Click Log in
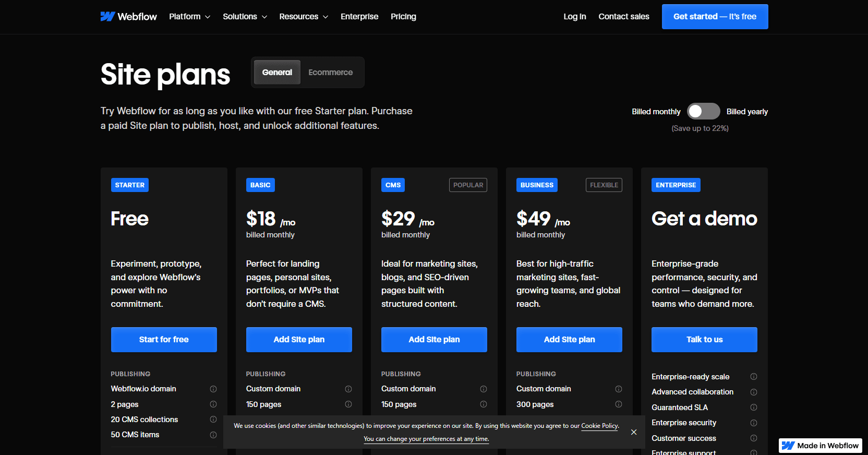The height and width of the screenshot is (455, 868). click(575, 17)
